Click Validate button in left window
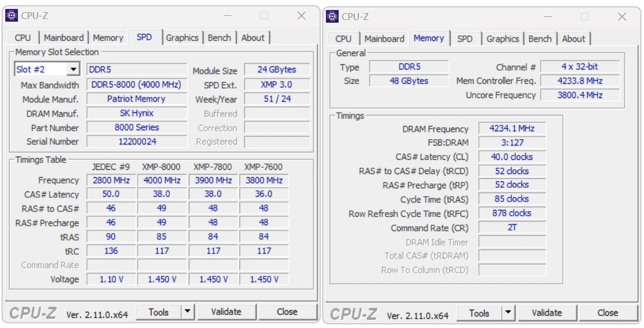 coord(226,312)
